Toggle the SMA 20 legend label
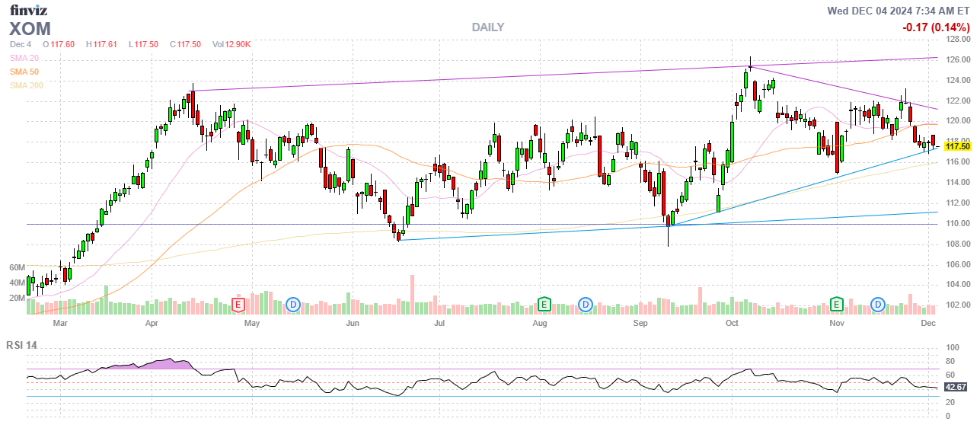Viewport: 980px width, 428px height. click(25, 58)
